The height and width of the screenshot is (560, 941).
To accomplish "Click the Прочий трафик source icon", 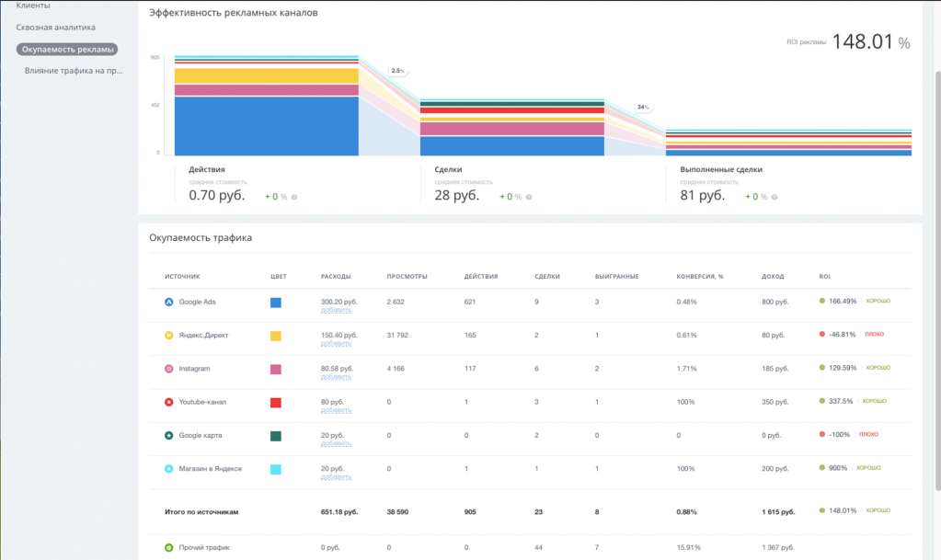I will [x=168, y=547].
